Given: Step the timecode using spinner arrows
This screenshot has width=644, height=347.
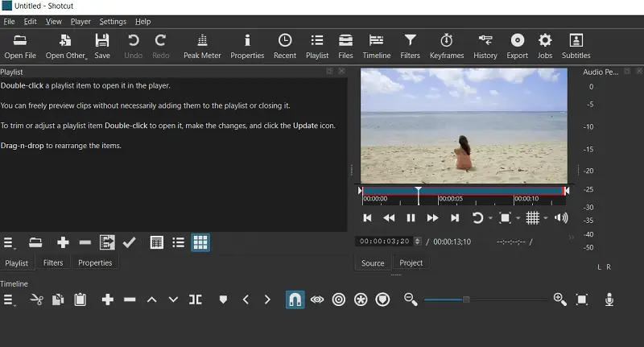Looking at the screenshot, I should [417, 242].
